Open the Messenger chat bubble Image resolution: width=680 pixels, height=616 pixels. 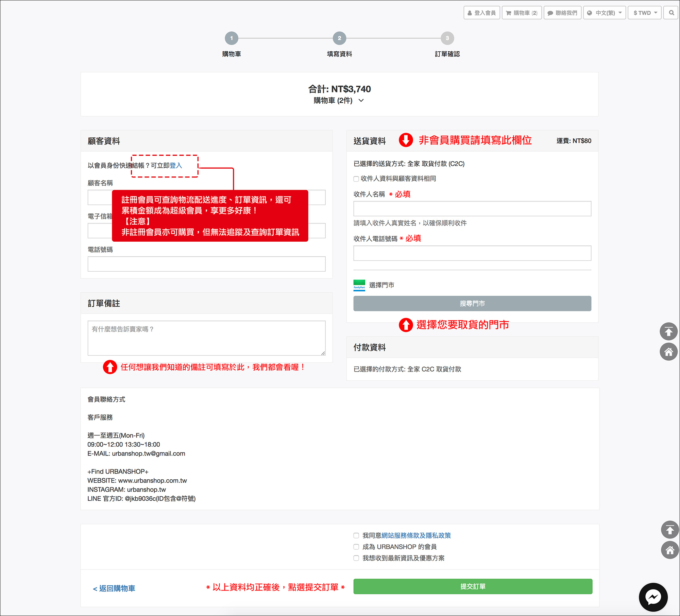(653, 597)
